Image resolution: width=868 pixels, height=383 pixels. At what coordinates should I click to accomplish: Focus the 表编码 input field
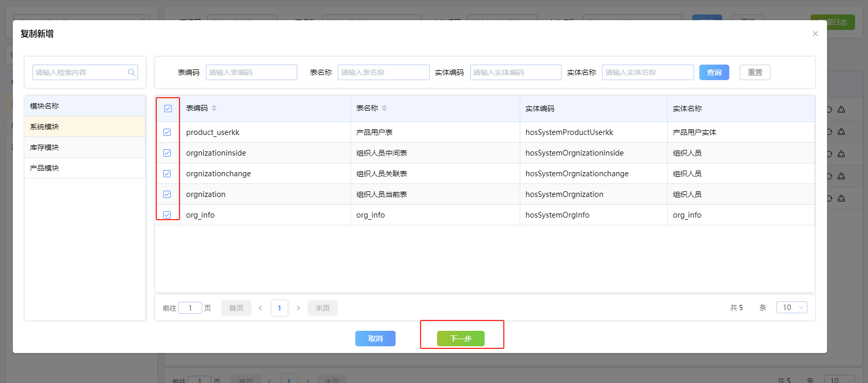tap(251, 72)
